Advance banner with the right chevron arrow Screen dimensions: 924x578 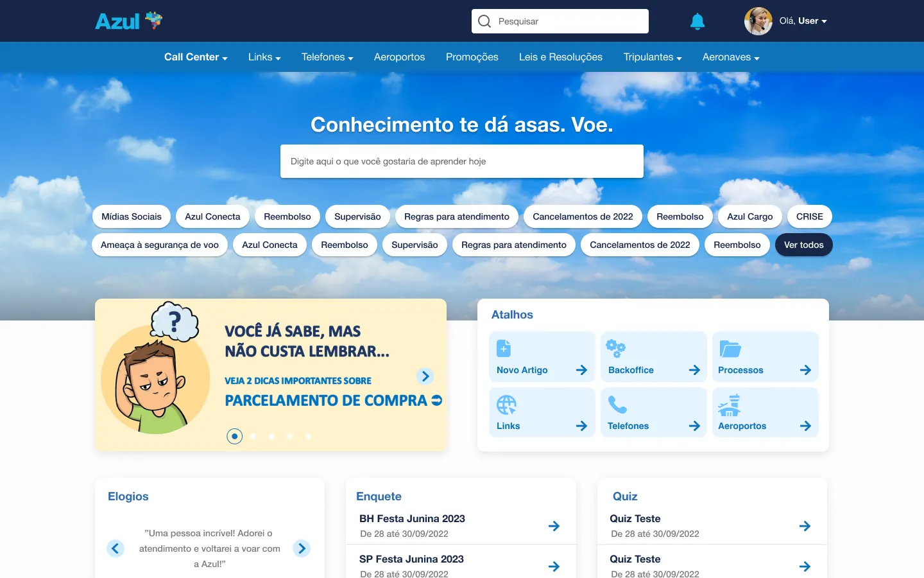click(425, 376)
